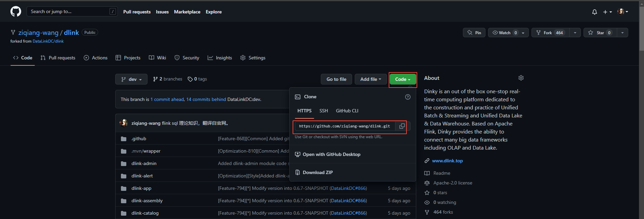Select the HTTPS clone tab
Image resolution: width=644 pixels, height=219 pixels.
pos(304,111)
